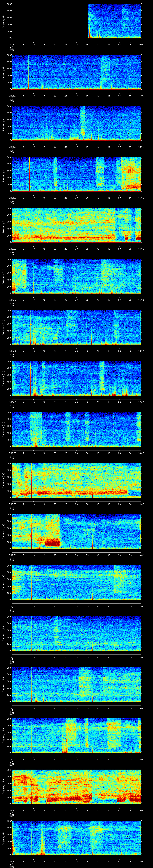
Task: Open the spectrogram spanning 10:19:00 to 10:20:00
Action: pyautogui.click(x=77, y=531)
